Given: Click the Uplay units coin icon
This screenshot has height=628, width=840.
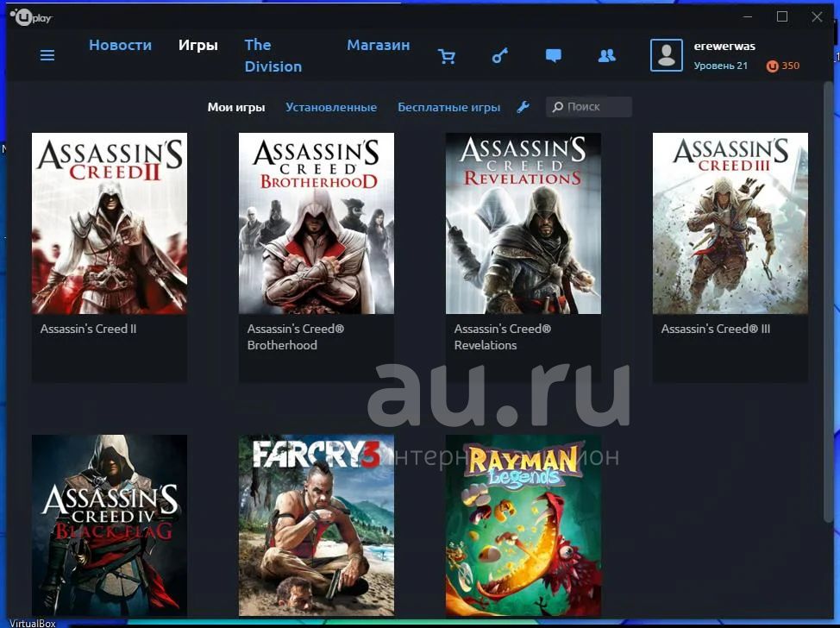Looking at the screenshot, I should tap(772, 66).
